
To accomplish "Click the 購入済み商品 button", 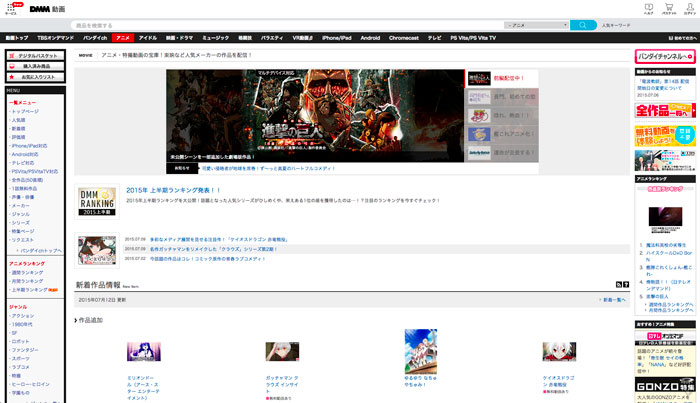I will click(x=36, y=66).
